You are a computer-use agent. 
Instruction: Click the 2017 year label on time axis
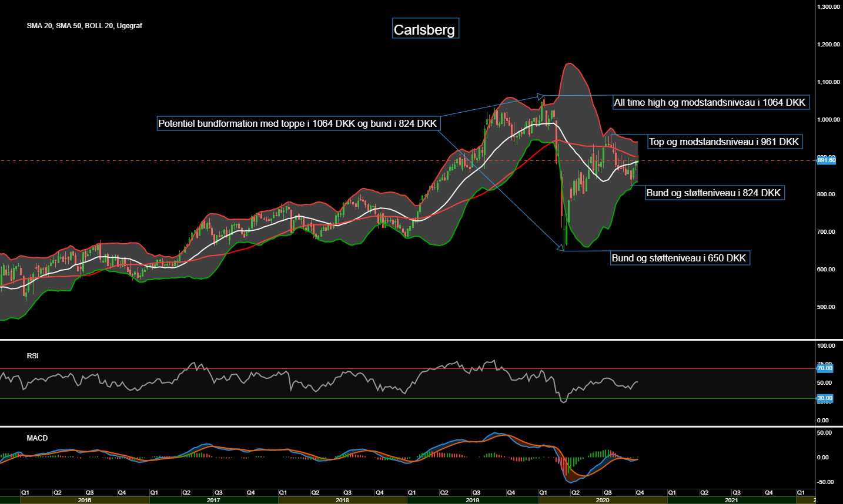point(213,500)
